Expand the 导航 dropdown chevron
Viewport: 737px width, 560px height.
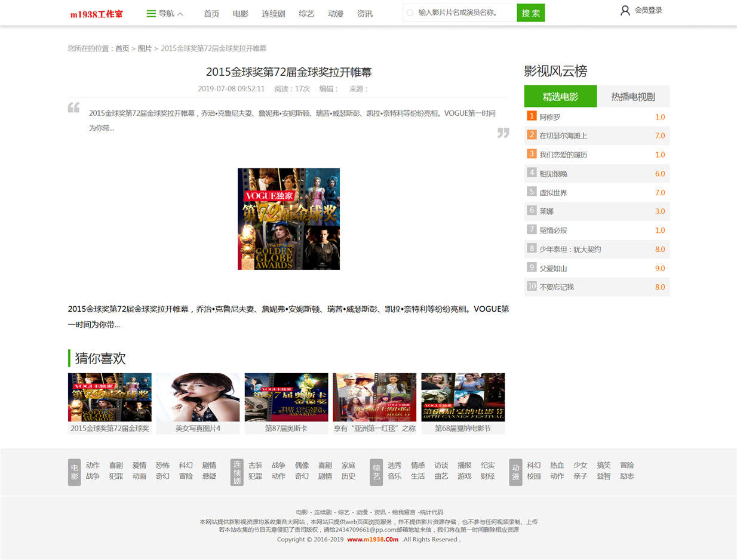click(180, 14)
